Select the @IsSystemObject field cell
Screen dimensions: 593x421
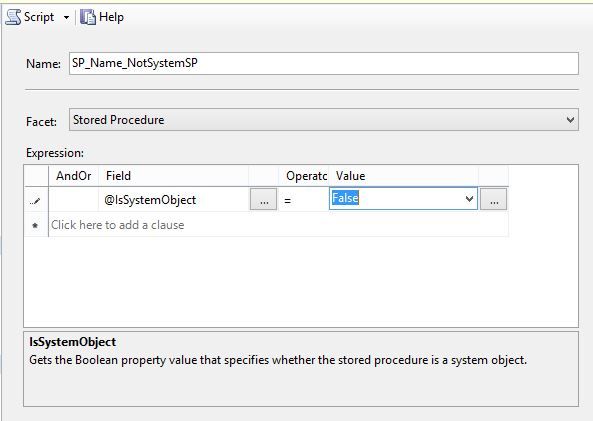173,199
